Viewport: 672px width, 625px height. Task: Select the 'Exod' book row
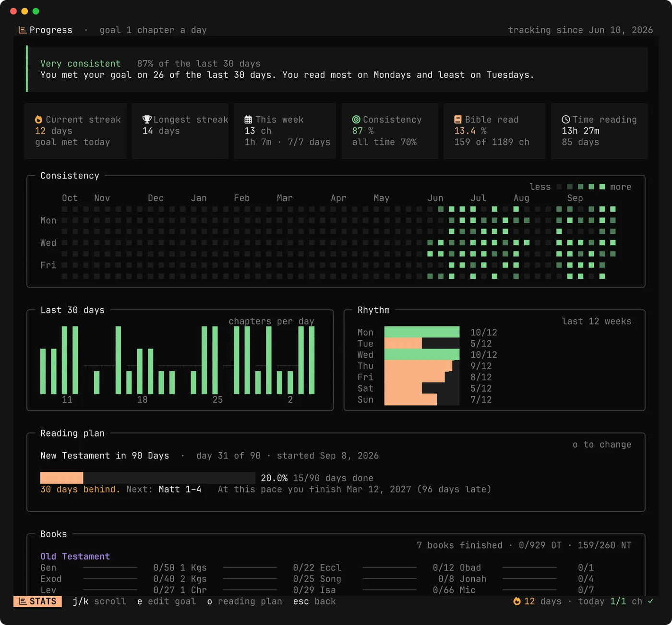click(x=108, y=579)
